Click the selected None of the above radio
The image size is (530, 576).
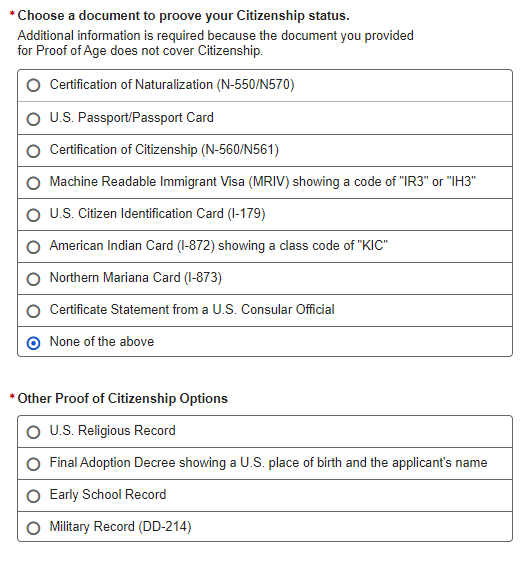coord(33,343)
